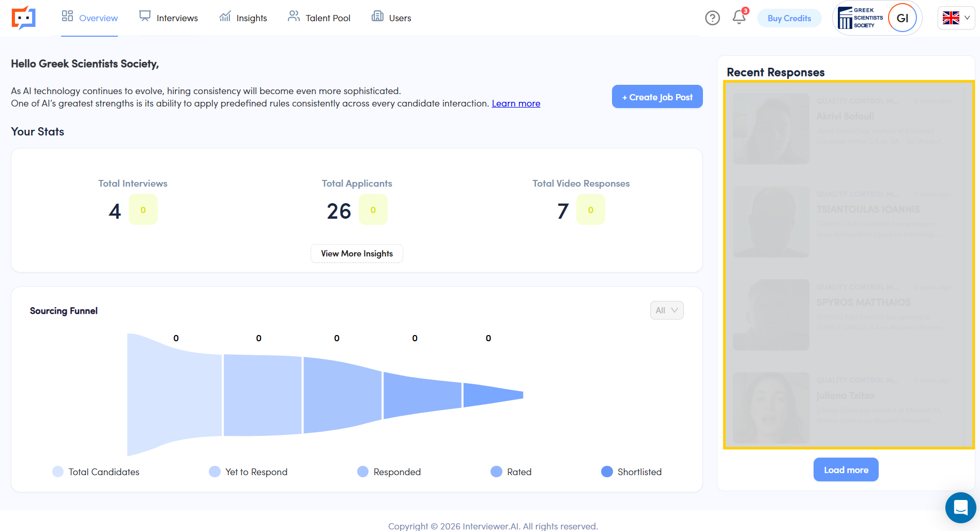This screenshot has width=980, height=531.
Task: Click the Greek Scientists Society logo
Action: click(860, 18)
